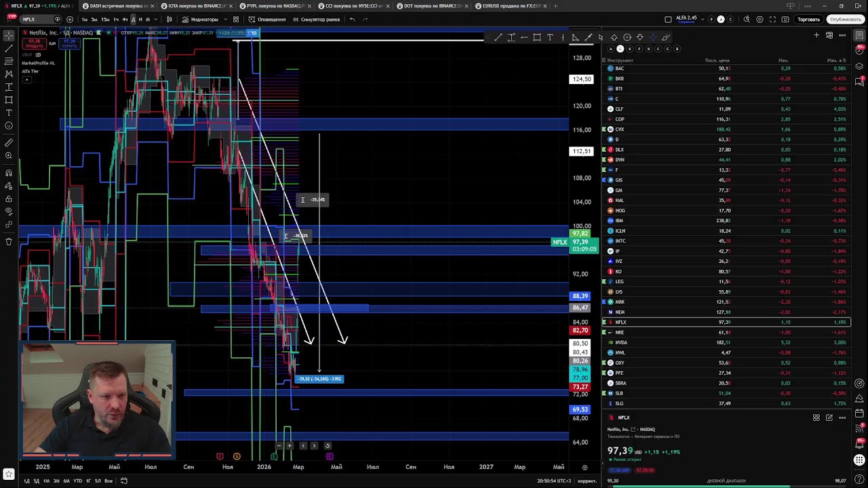Select the horizontal line in floating drawing toolbar
This screenshot has height=488, width=868.
click(x=524, y=37)
